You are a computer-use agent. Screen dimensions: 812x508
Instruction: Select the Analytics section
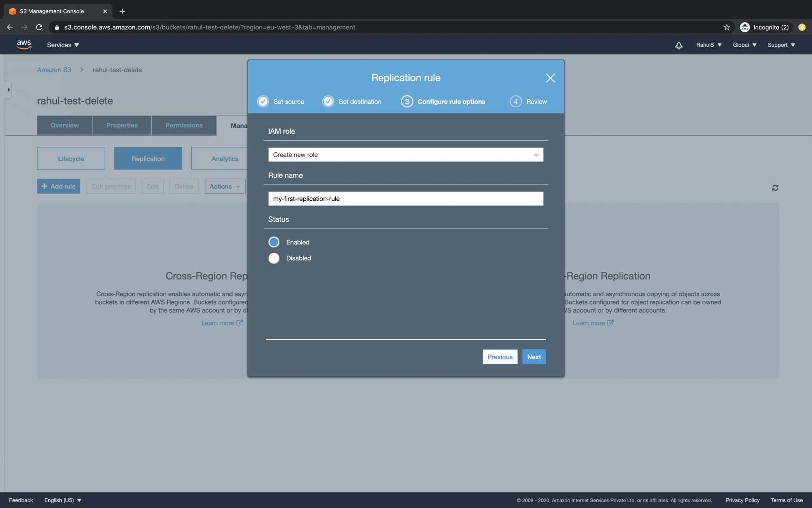click(x=225, y=158)
